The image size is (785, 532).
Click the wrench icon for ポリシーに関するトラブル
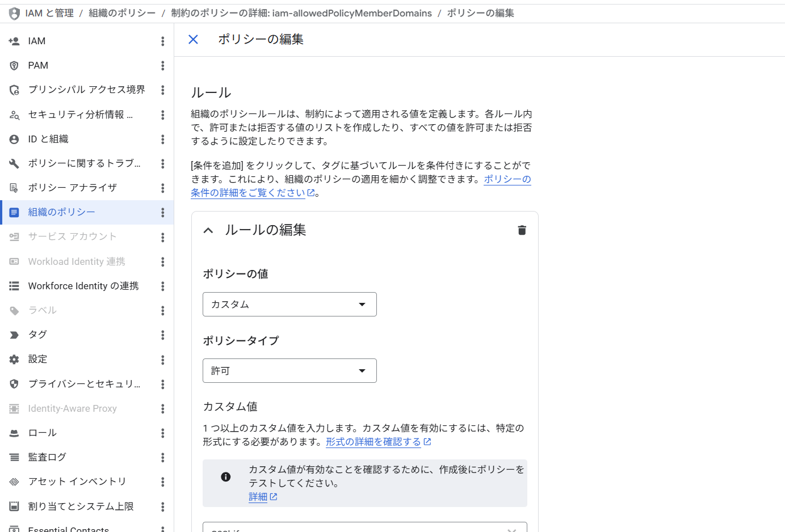pyautogui.click(x=14, y=163)
